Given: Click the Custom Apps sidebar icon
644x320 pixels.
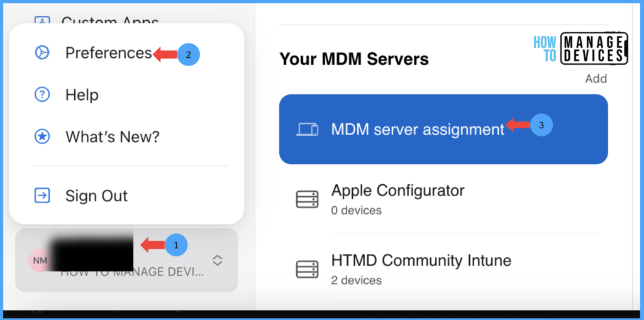Looking at the screenshot, I should point(42,19).
